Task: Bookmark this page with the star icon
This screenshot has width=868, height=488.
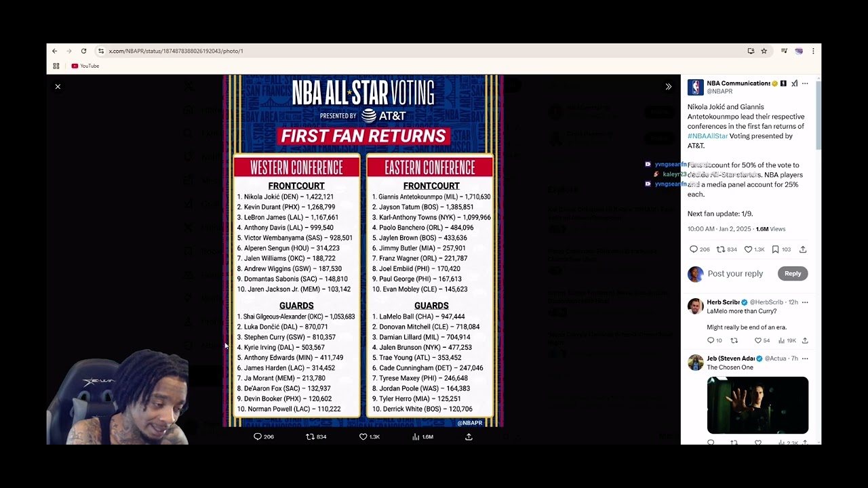Action: [x=764, y=51]
